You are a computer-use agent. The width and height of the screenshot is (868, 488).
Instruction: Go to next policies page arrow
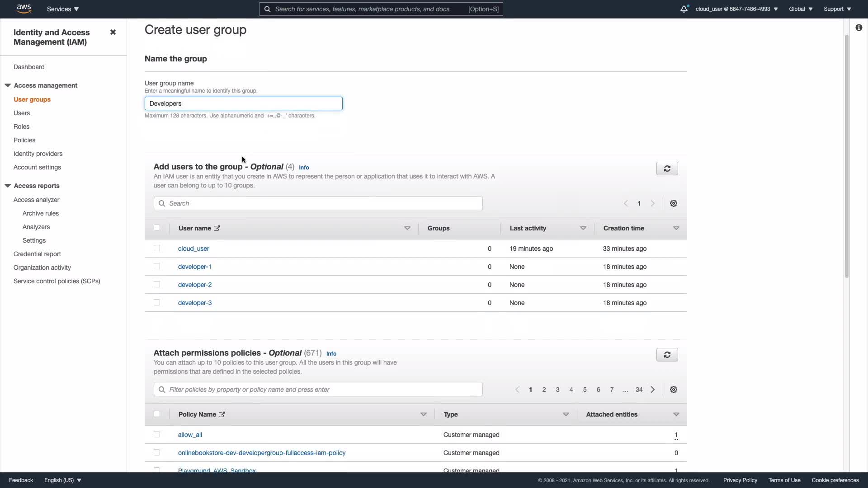(652, 389)
